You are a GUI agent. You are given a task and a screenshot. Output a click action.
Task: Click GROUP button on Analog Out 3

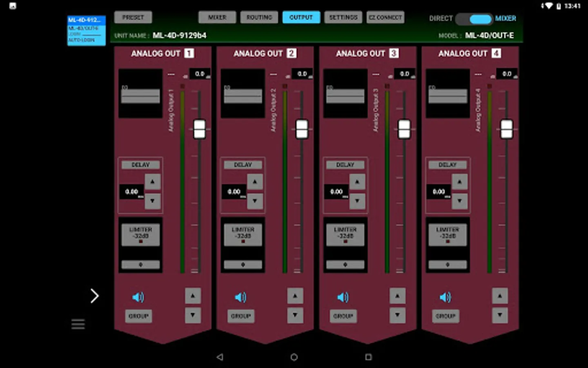click(343, 316)
